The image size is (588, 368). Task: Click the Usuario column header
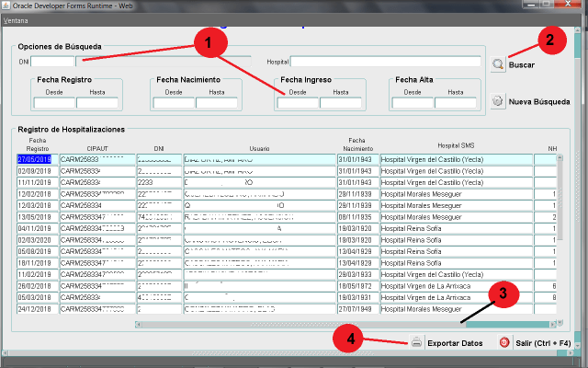(259, 149)
